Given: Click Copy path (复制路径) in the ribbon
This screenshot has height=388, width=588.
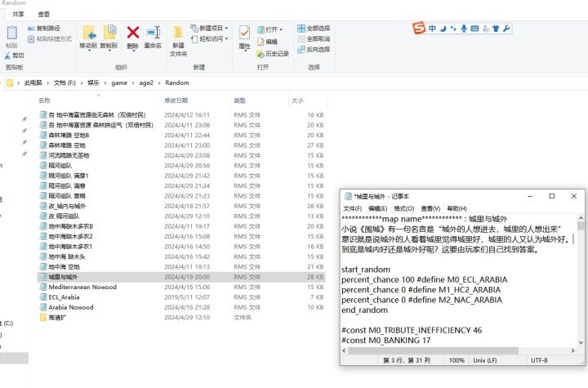Looking at the screenshot, I should pos(44,28).
